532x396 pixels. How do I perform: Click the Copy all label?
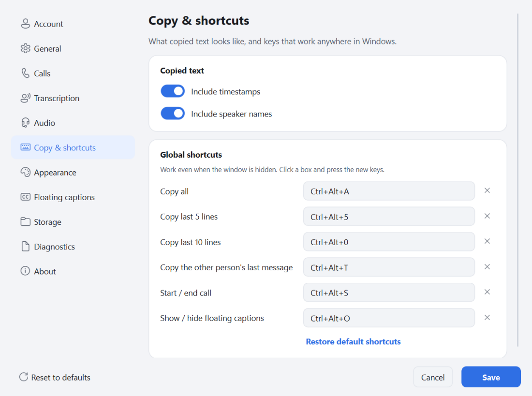coord(175,192)
